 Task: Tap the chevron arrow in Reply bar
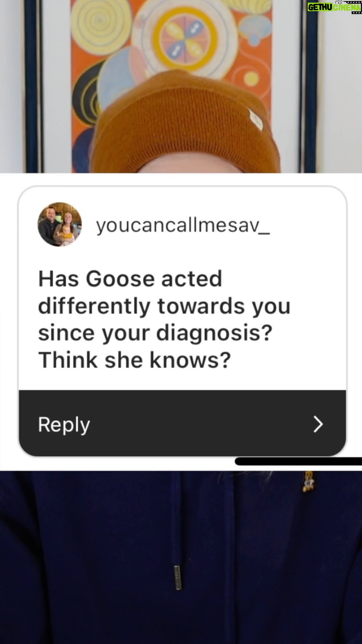pyautogui.click(x=318, y=424)
